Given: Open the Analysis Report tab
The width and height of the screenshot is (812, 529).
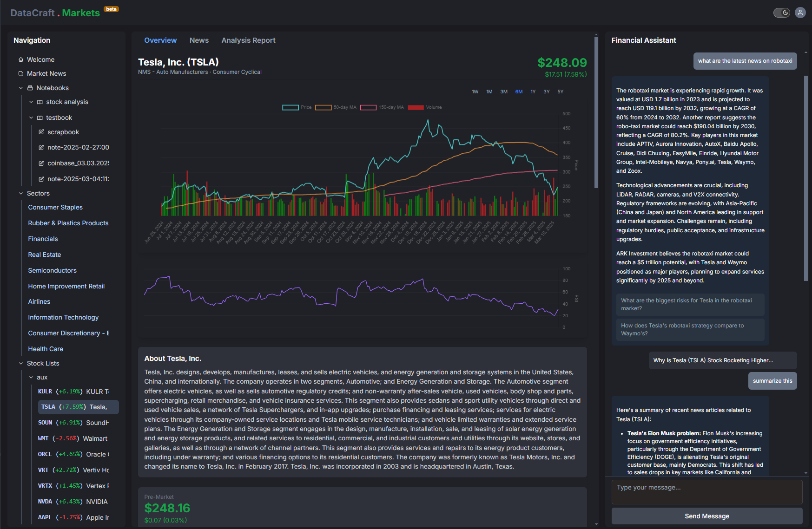Looking at the screenshot, I should (248, 40).
